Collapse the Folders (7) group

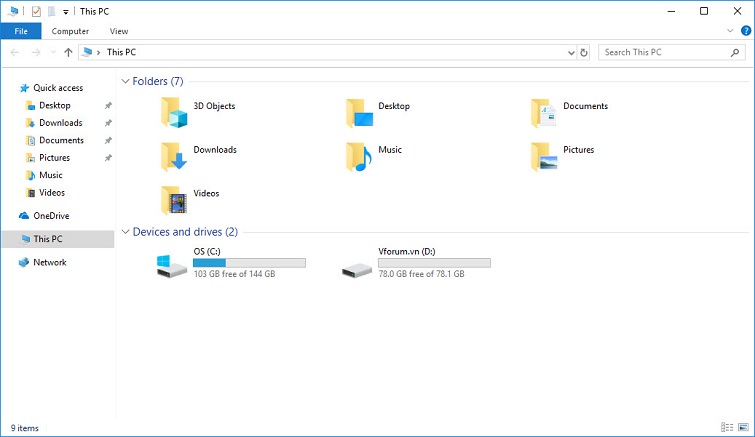click(x=125, y=81)
